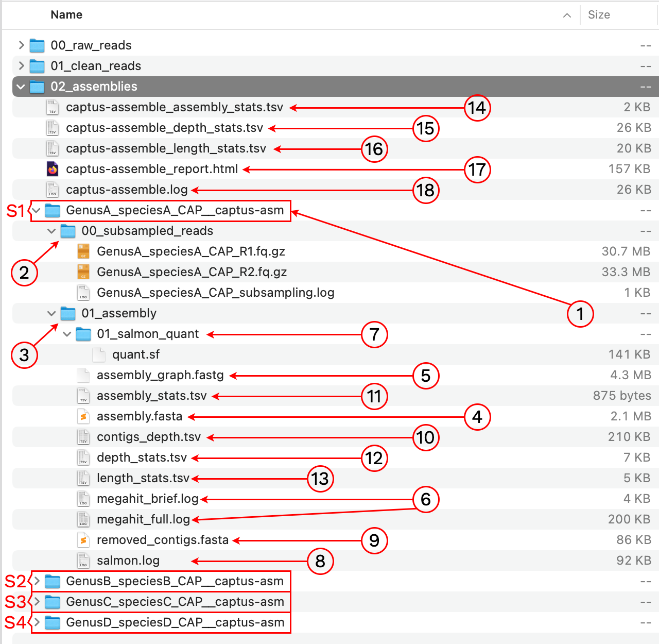
Task: Click the assembly_graph.fastg file icon
Action: click(83, 375)
